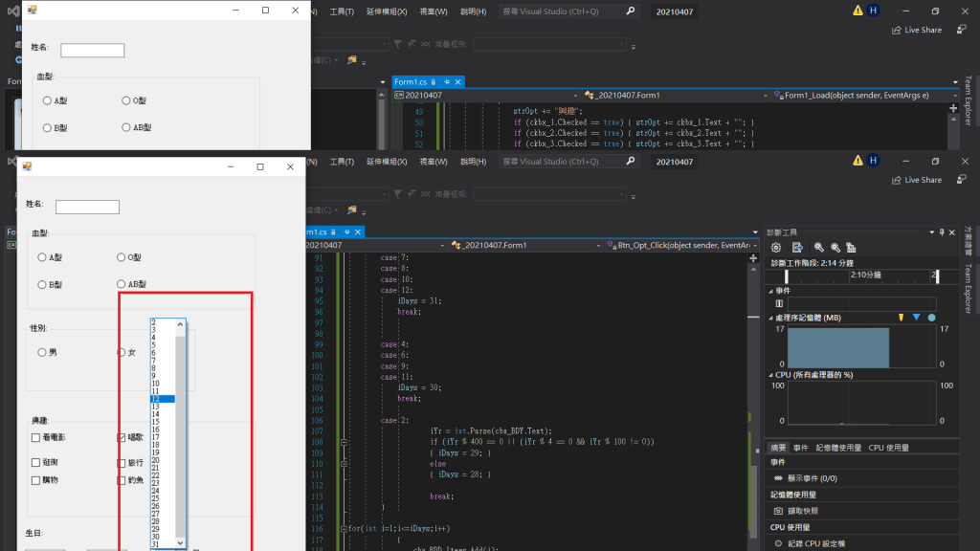Collapse the for loop at line 116
980x551 pixels.
pos(344,528)
